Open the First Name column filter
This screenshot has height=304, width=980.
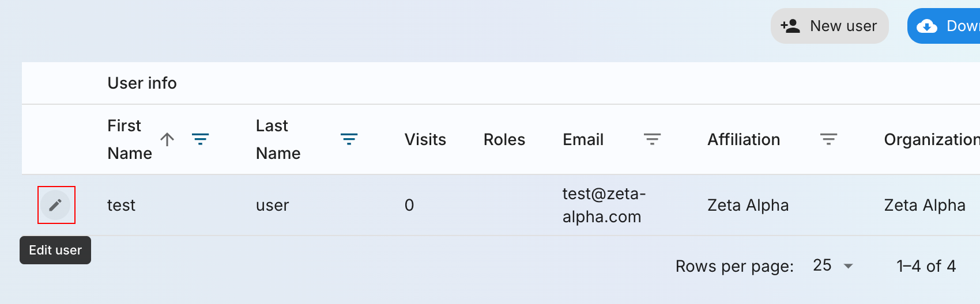point(200,139)
